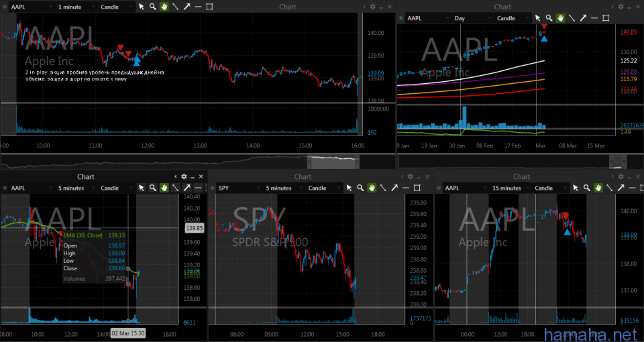Select trend line tool in AAPL 5 minutes chart
Screen dimensions: 644x342
[175, 188]
